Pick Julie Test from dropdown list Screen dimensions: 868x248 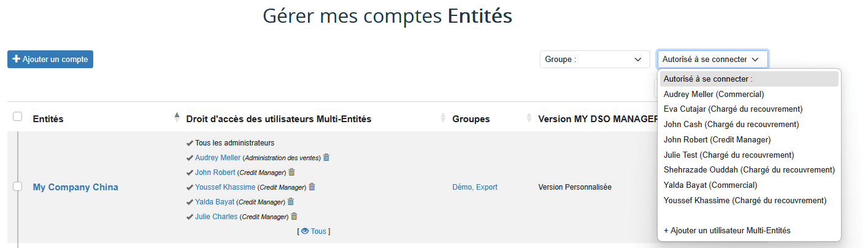click(749, 155)
